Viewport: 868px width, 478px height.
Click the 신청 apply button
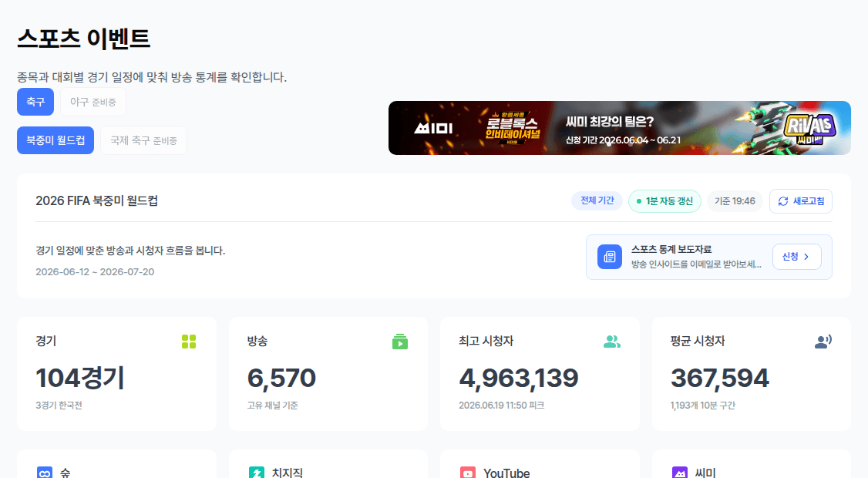click(796, 257)
